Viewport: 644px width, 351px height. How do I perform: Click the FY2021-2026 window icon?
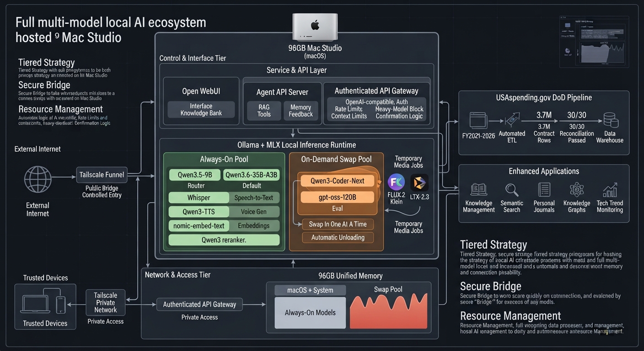tap(478, 121)
